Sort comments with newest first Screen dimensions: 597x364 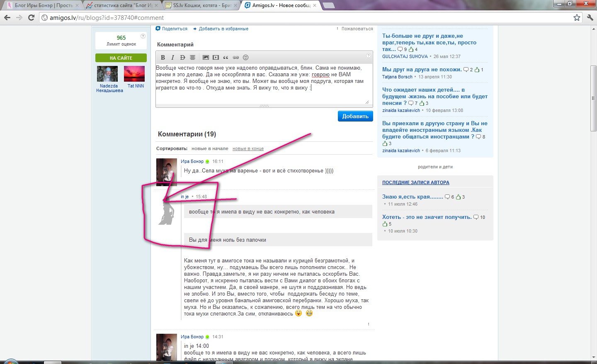pos(210,148)
